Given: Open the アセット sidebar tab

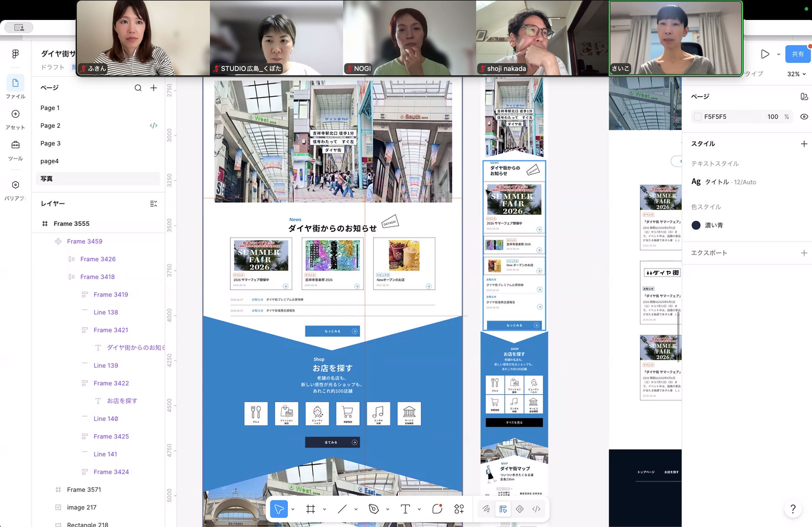Looking at the screenshot, I should point(15,119).
